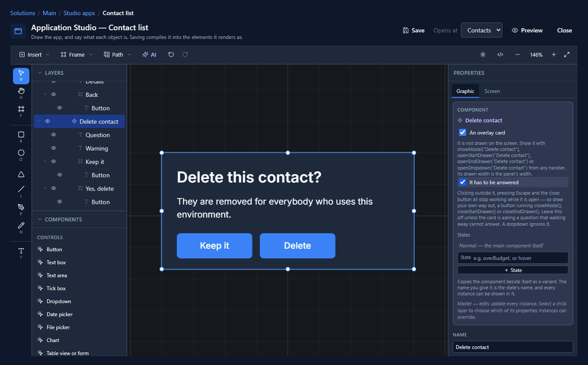Screen dimensions: 588x365
Task: Click the Redo arrow in the toolbar
Action: coord(185,54)
